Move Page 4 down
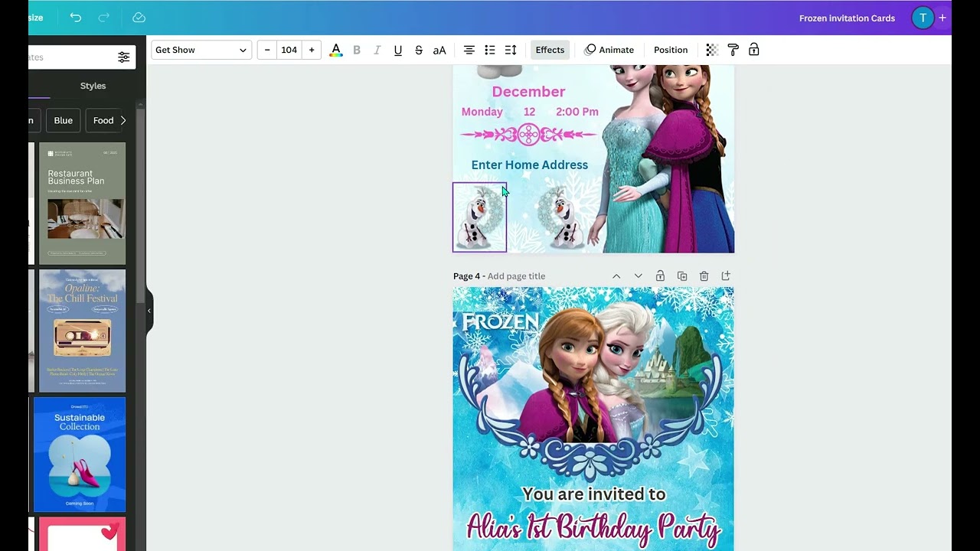Viewport: 980px width, 551px height. (x=638, y=276)
